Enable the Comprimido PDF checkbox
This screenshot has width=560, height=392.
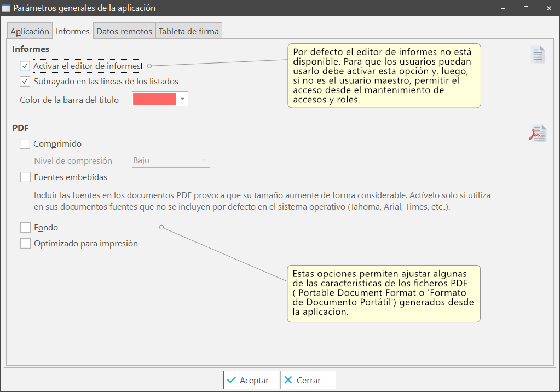[25, 144]
